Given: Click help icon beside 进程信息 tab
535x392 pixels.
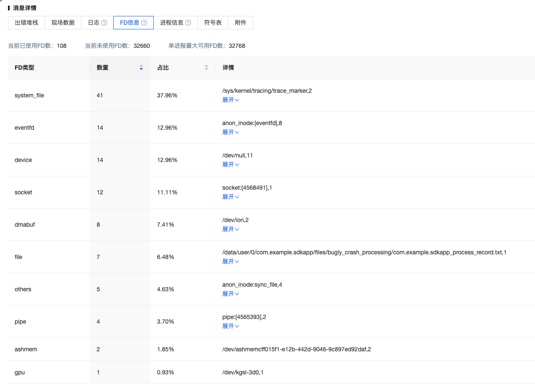Looking at the screenshot, I should (188, 23).
